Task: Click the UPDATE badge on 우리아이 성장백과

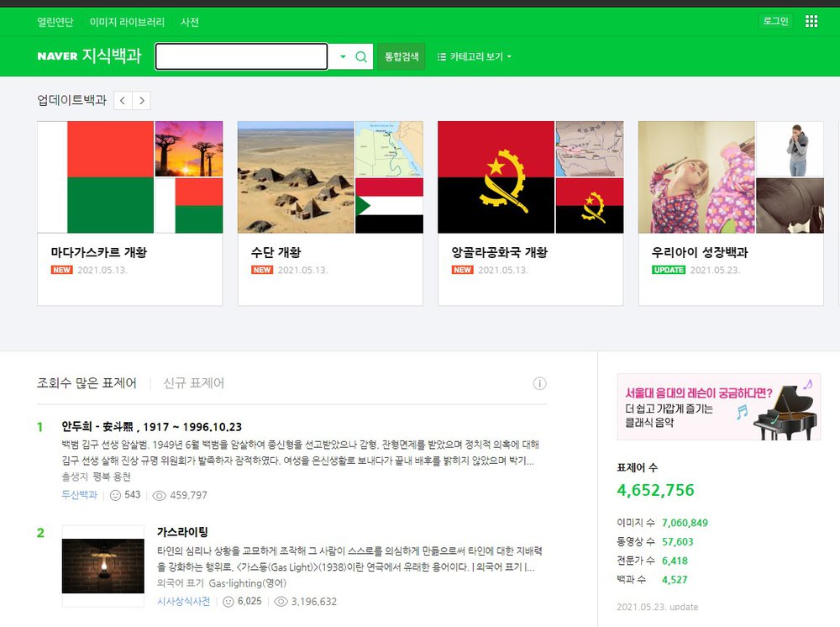Action: pyautogui.click(x=669, y=270)
